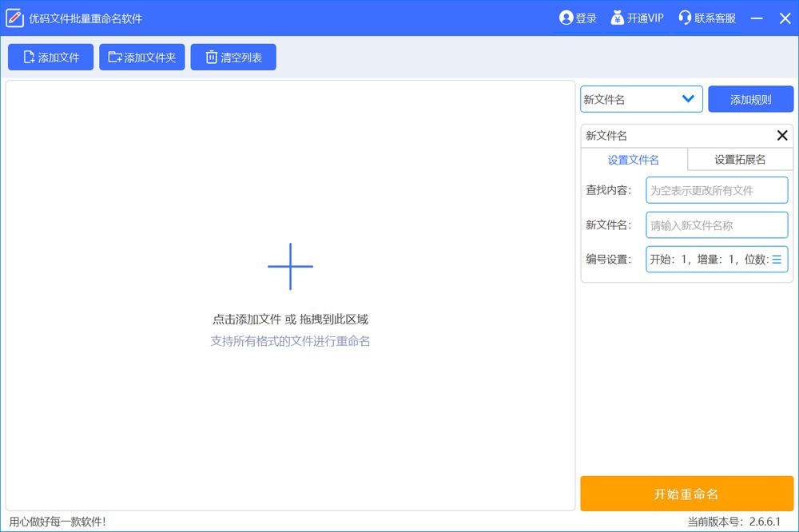This screenshot has width=799, height=532.
Task: Switch to the 设置文件名 tab
Action: pos(634,160)
